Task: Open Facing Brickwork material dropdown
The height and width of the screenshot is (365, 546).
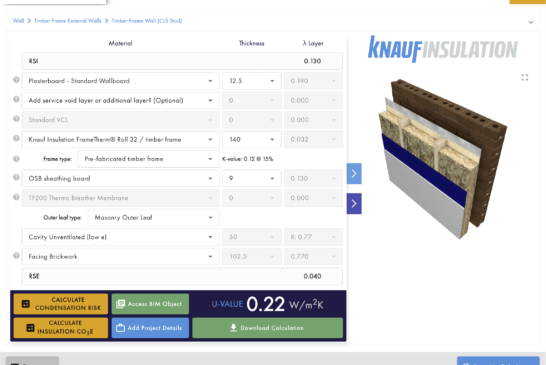Action: (120, 256)
